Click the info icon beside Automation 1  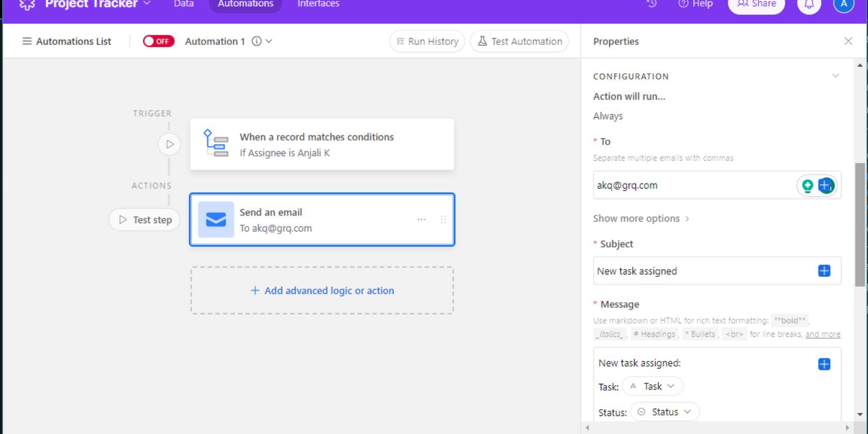coord(256,41)
